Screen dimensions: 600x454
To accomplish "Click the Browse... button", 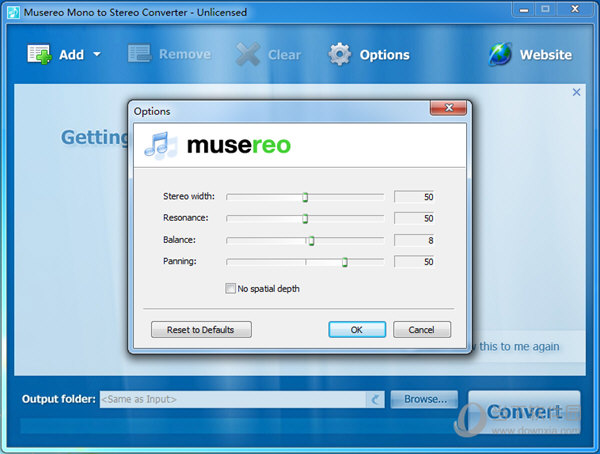I will tap(425, 399).
